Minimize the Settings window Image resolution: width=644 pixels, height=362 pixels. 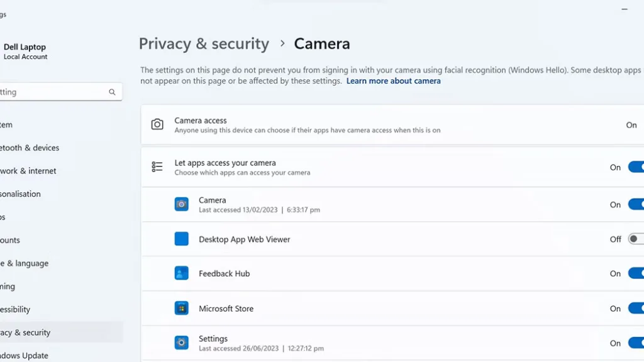tap(625, 9)
